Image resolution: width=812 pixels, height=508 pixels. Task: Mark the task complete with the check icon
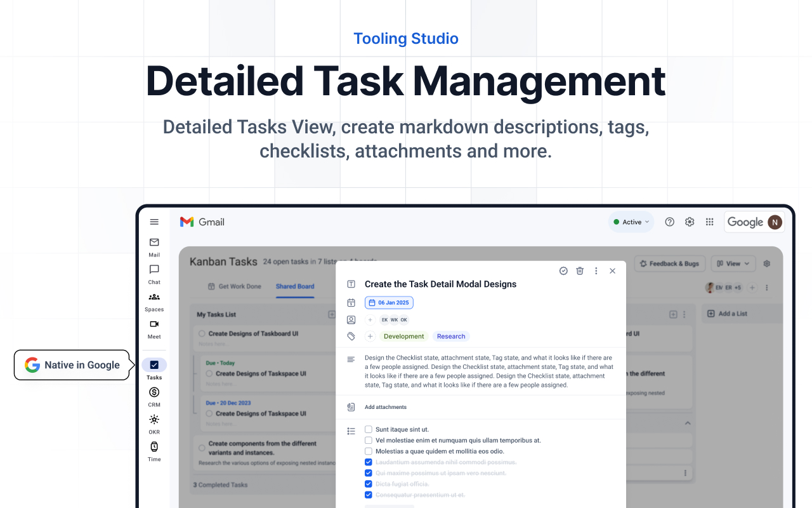(x=563, y=271)
